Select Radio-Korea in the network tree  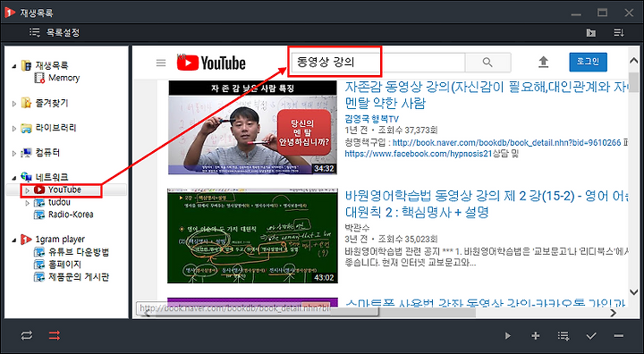click(71, 215)
